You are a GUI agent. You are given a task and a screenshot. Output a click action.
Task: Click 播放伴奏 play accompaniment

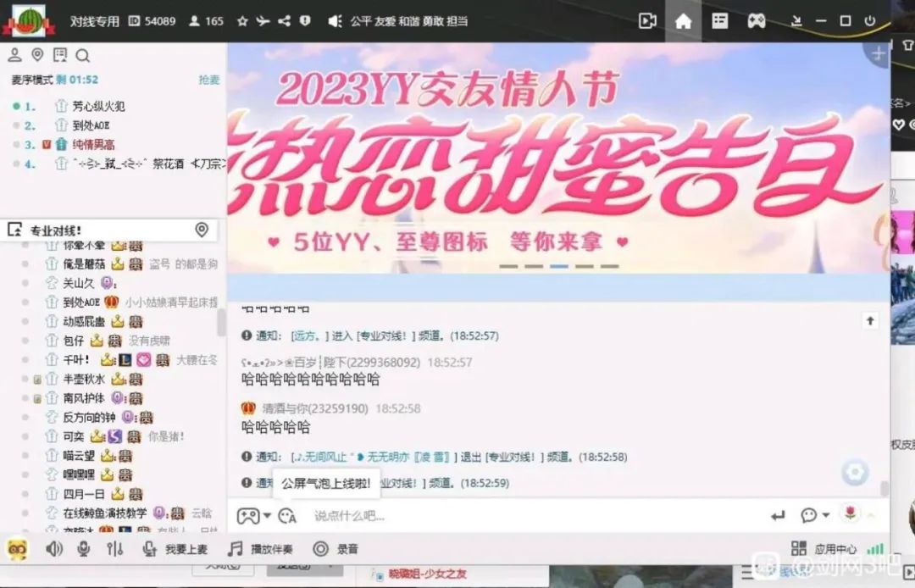(x=260, y=549)
